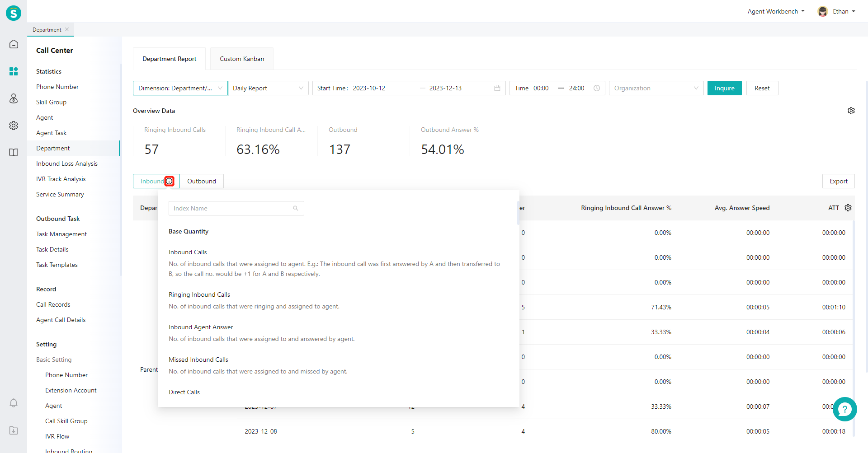The width and height of the screenshot is (868, 453).
Task: Click the Reset button
Action: (762, 88)
